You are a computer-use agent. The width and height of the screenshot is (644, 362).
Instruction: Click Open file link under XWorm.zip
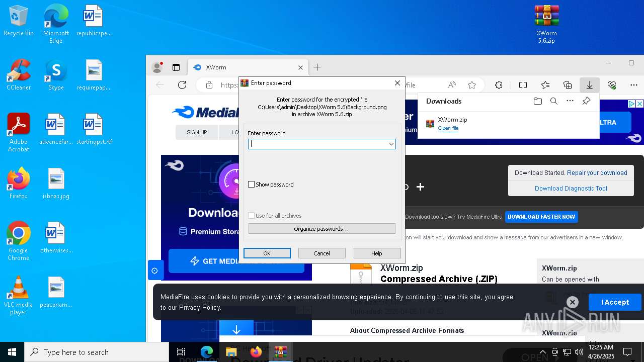click(448, 128)
